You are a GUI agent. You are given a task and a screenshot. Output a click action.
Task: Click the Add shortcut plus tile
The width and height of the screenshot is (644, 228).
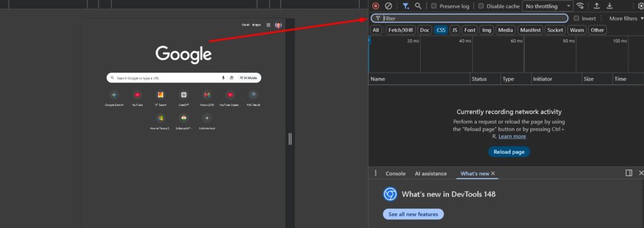tap(206, 121)
